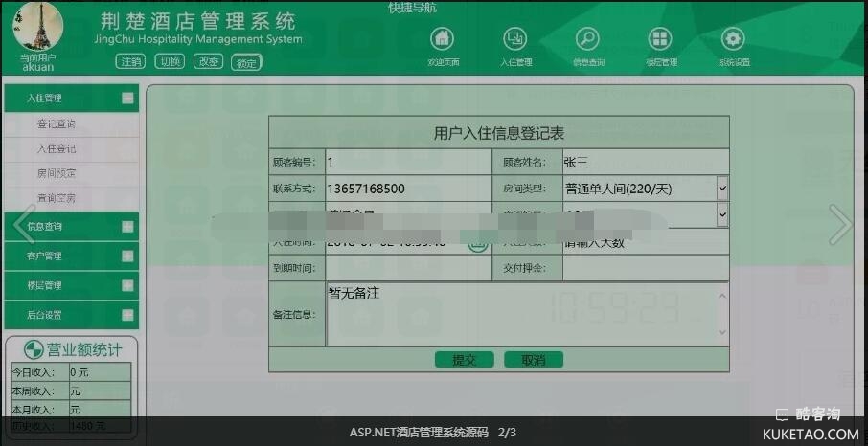The height and width of the screenshot is (446, 868).
Task: Select 登记查询 in the sidebar
Action: [56, 124]
